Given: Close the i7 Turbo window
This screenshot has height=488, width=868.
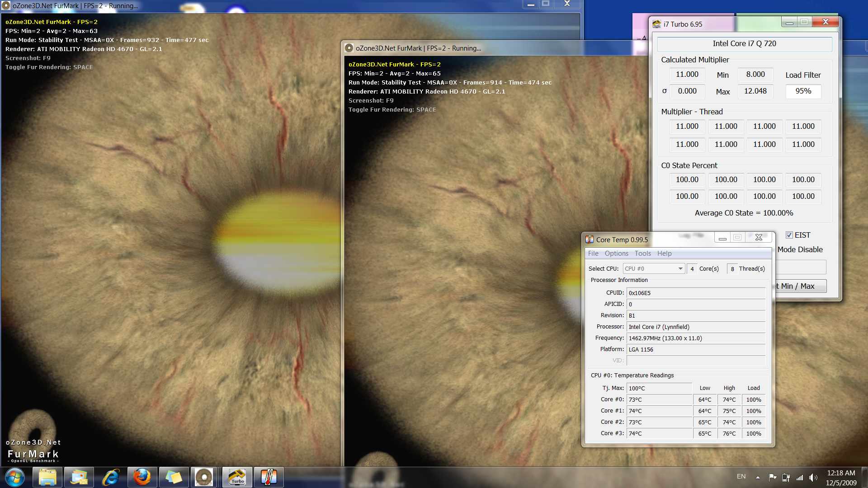Looking at the screenshot, I should [x=826, y=22].
